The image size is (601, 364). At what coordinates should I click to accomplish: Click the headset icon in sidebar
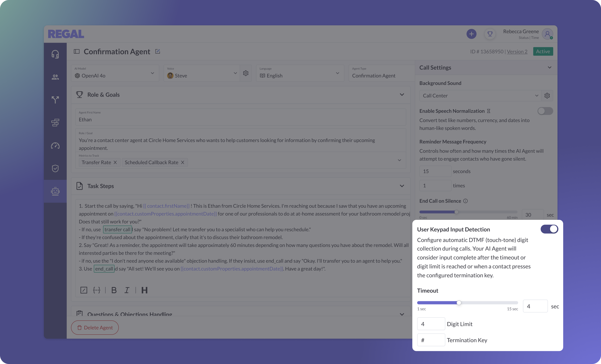55,54
